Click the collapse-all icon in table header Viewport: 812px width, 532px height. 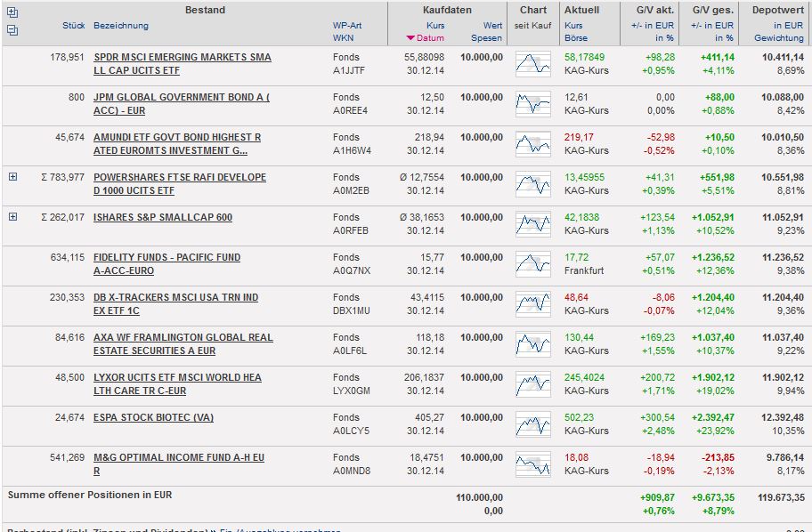(12, 29)
